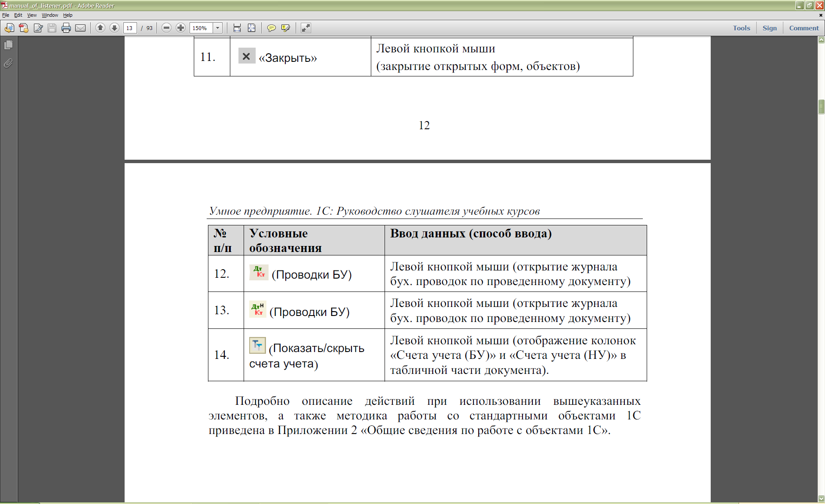Click scrollbar down arrow at bottom
The width and height of the screenshot is (825, 504).
point(821,498)
